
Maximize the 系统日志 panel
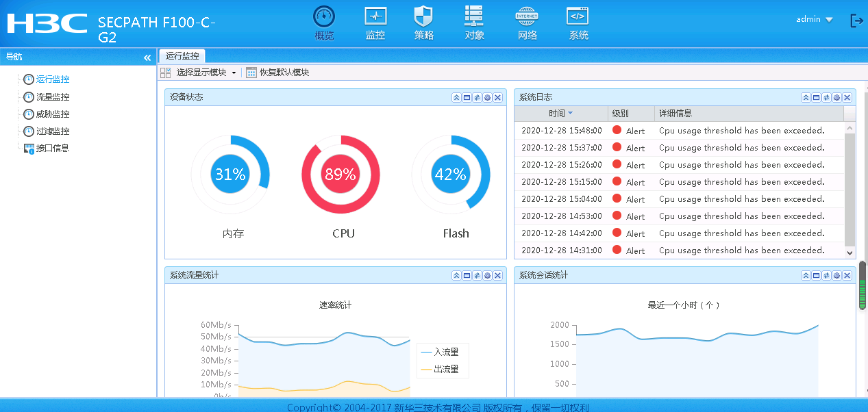click(x=816, y=98)
